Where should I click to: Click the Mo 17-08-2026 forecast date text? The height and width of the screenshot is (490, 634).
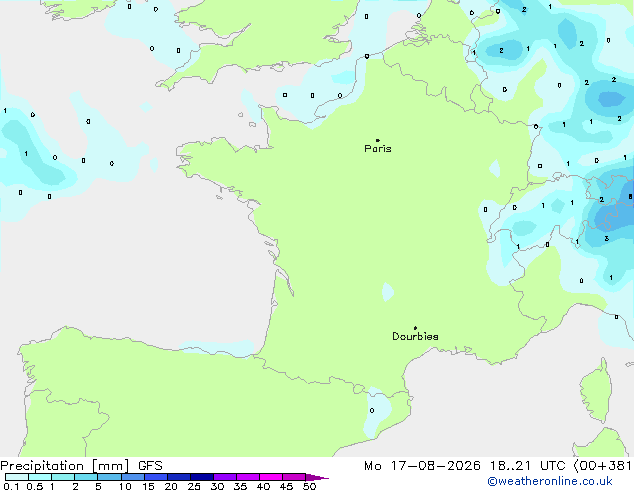[422, 466]
